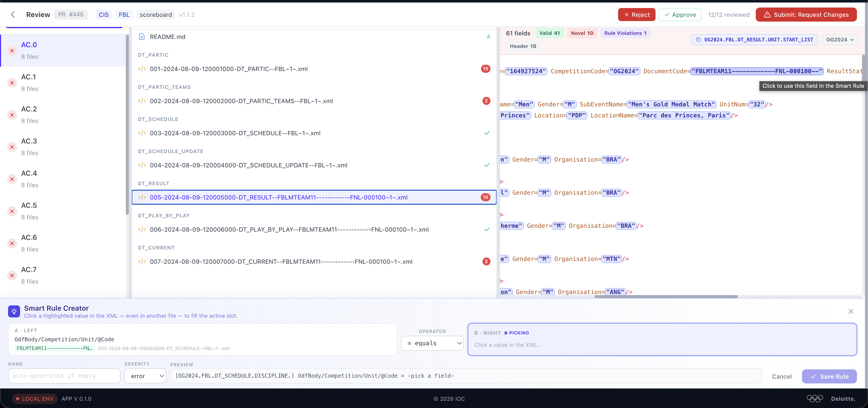The width and height of the screenshot is (868, 408).
Task: Click the red X status icon for AC.3
Action: (x=12, y=147)
